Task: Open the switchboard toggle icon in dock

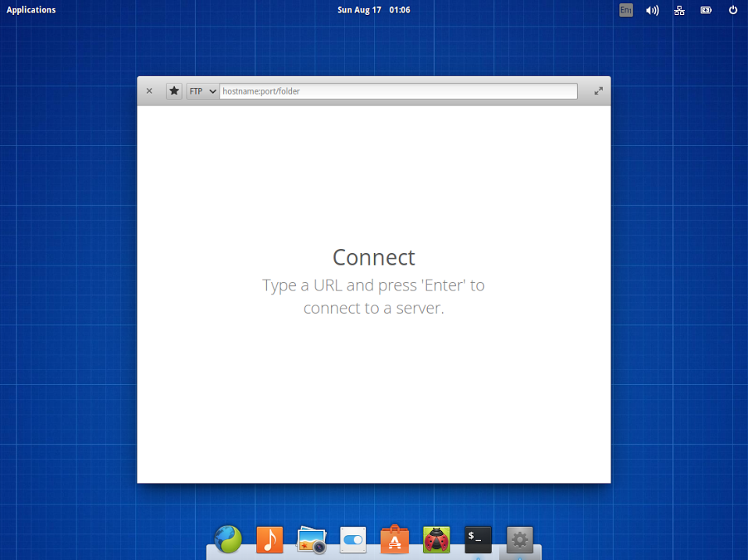Action: pos(353,540)
